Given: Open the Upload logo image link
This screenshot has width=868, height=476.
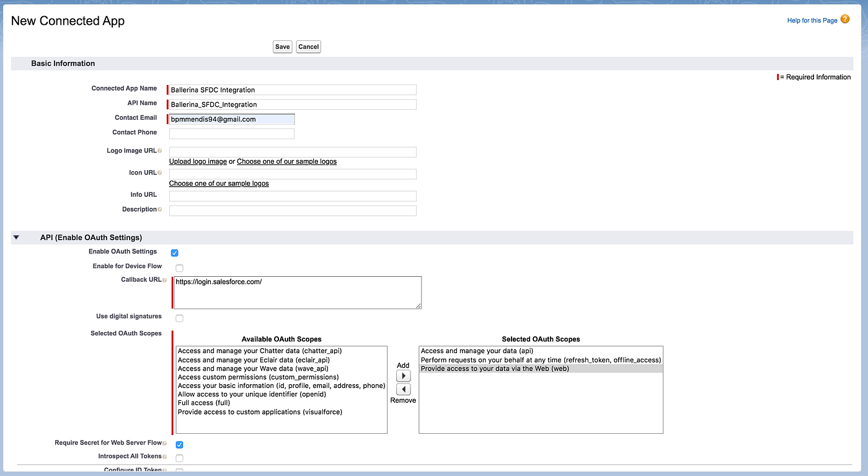Looking at the screenshot, I should pos(197,161).
